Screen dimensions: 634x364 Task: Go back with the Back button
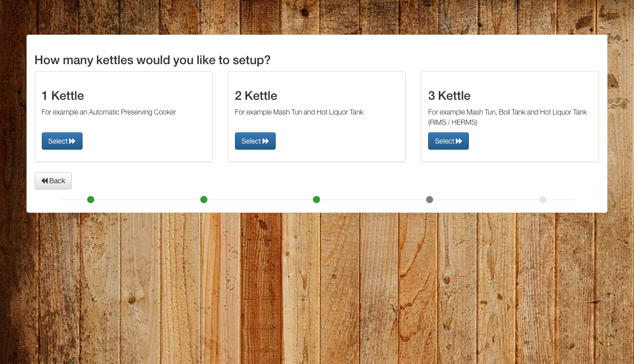click(53, 181)
